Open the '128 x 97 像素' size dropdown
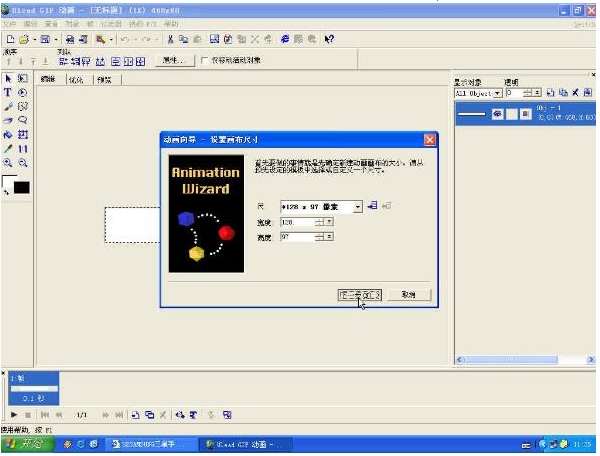Image resolution: width=600 pixels, height=456 pixels. pos(357,207)
